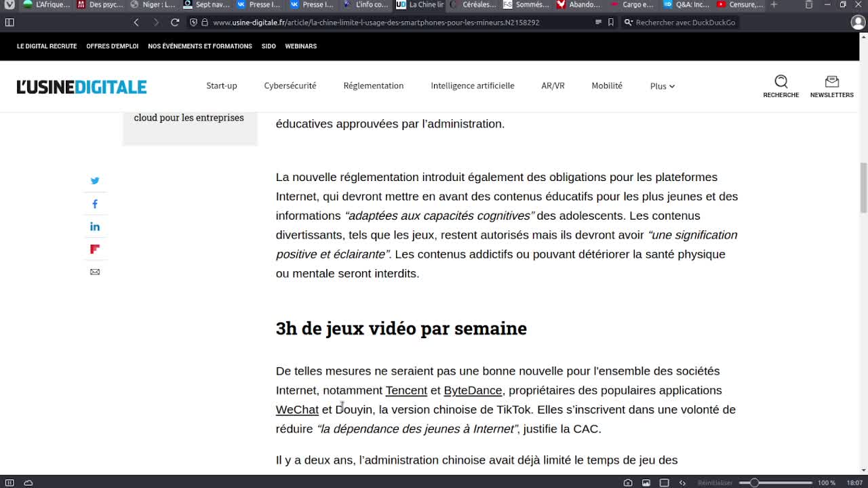Click the 18:07 clock in status bar

pos(854,483)
